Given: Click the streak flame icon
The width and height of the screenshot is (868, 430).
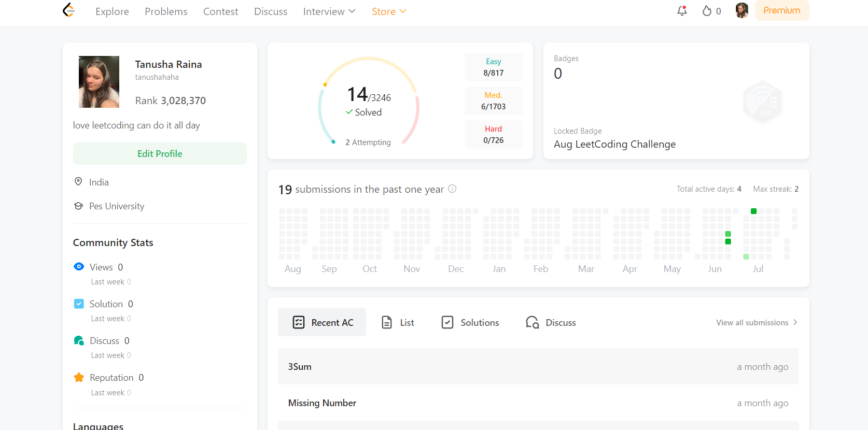Looking at the screenshot, I should click(707, 11).
